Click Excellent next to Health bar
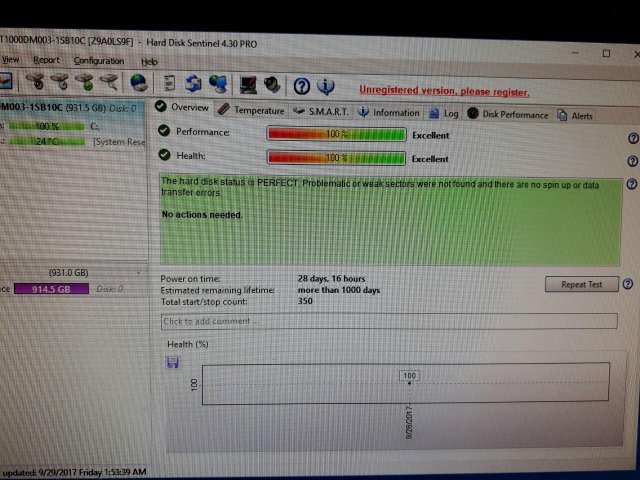 430,159
